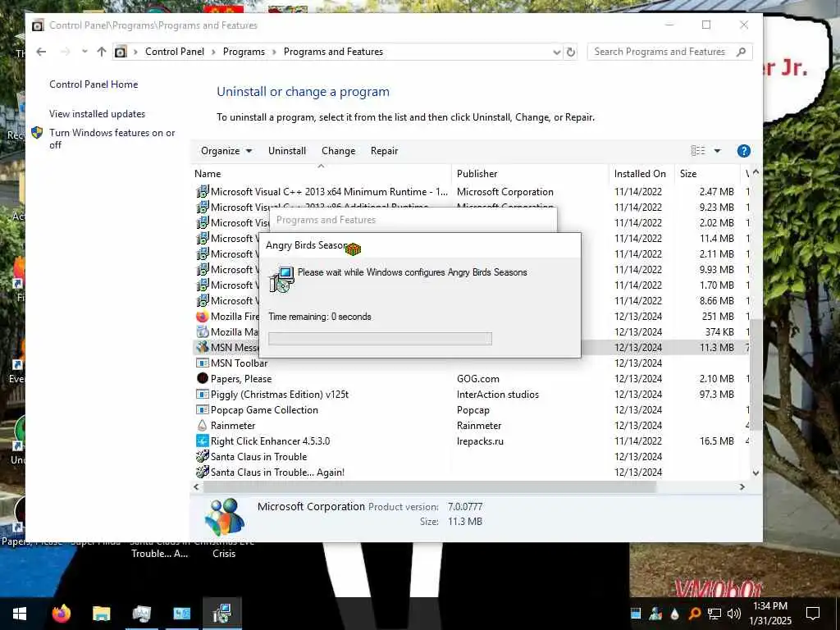Select Santa Claus in Trouble... Again! icon
The height and width of the screenshot is (630, 840).
point(203,472)
